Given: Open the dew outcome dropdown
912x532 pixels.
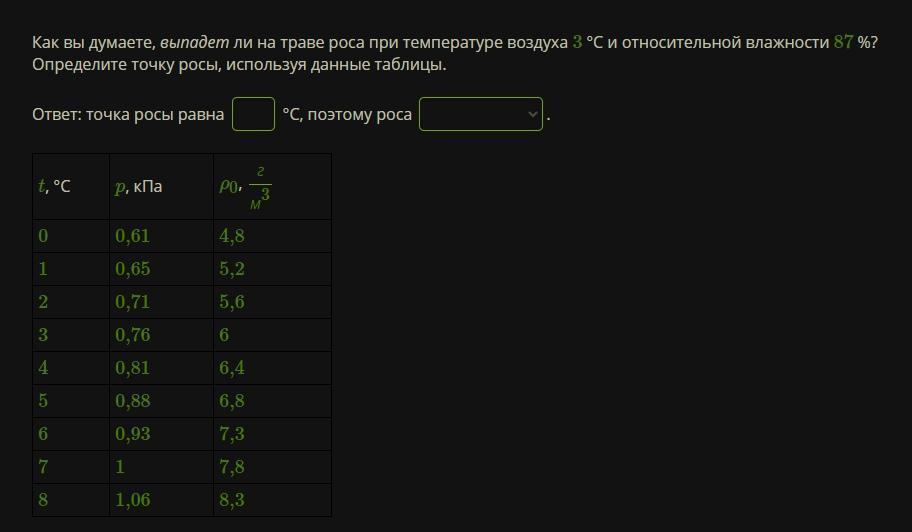Looking at the screenshot, I should pyautogui.click(x=480, y=114).
